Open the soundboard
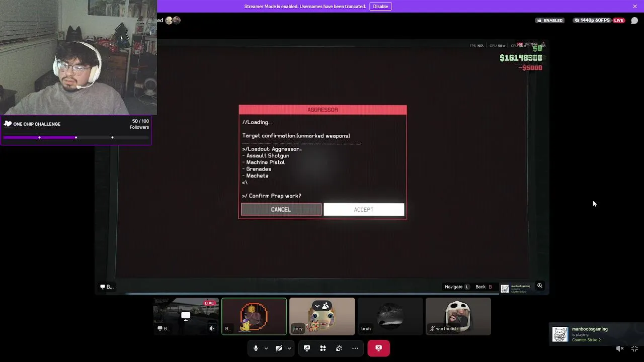The width and height of the screenshot is (644, 362). point(339,348)
